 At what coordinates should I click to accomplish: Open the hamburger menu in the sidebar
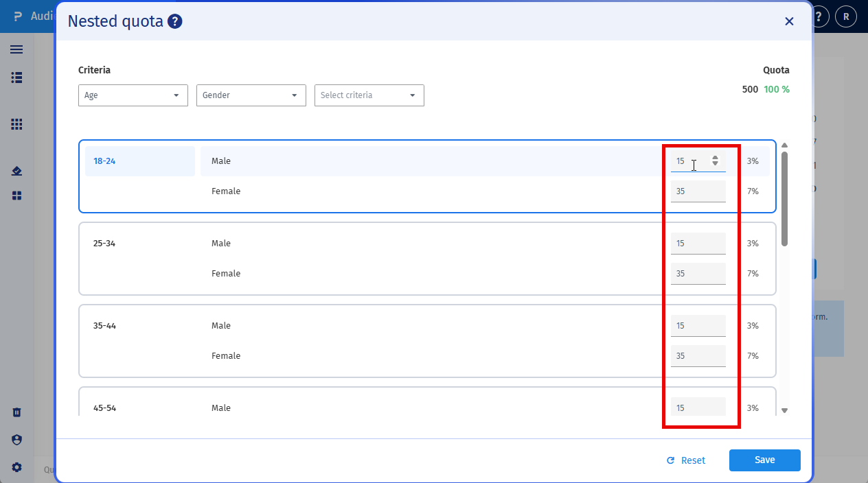[x=16, y=49]
